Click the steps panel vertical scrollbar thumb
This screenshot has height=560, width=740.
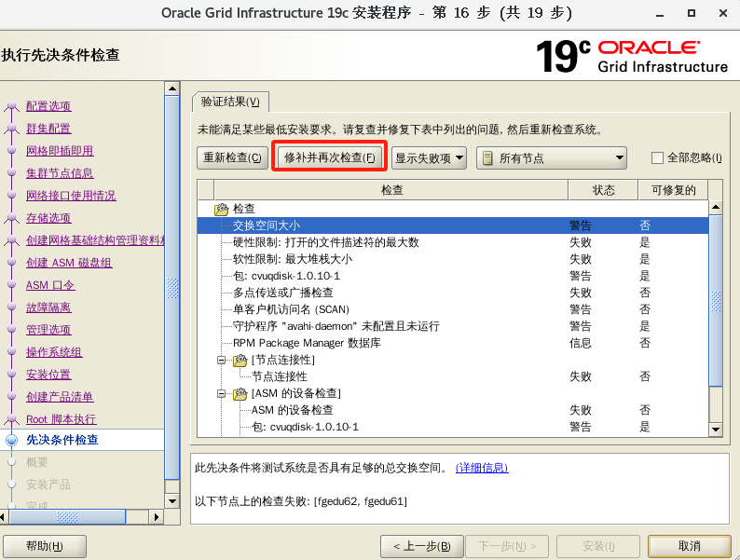(x=172, y=288)
